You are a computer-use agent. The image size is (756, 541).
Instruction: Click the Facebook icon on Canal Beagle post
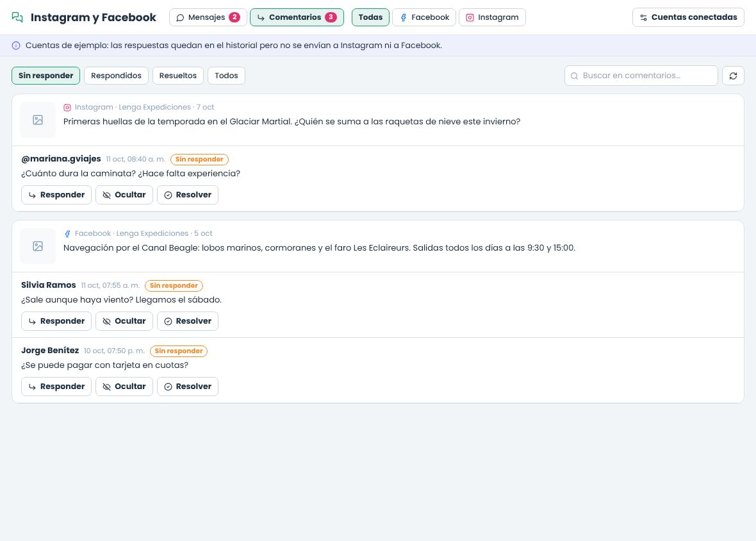pos(67,234)
